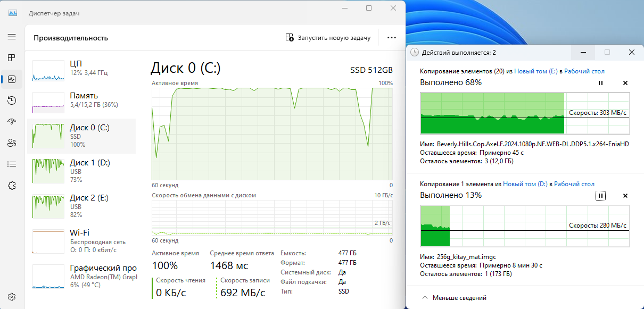Cancel the copy from Новый том (D:)
Image resolution: width=644 pixels, height=309 pixels.
coord(625,196)
